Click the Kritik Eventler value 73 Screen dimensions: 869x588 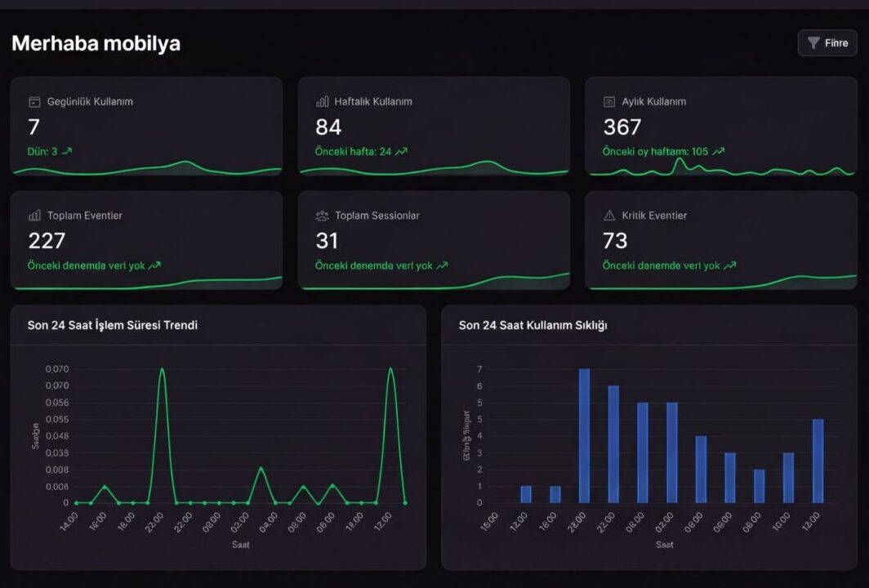pyautogui.click(x=615, y=241)
